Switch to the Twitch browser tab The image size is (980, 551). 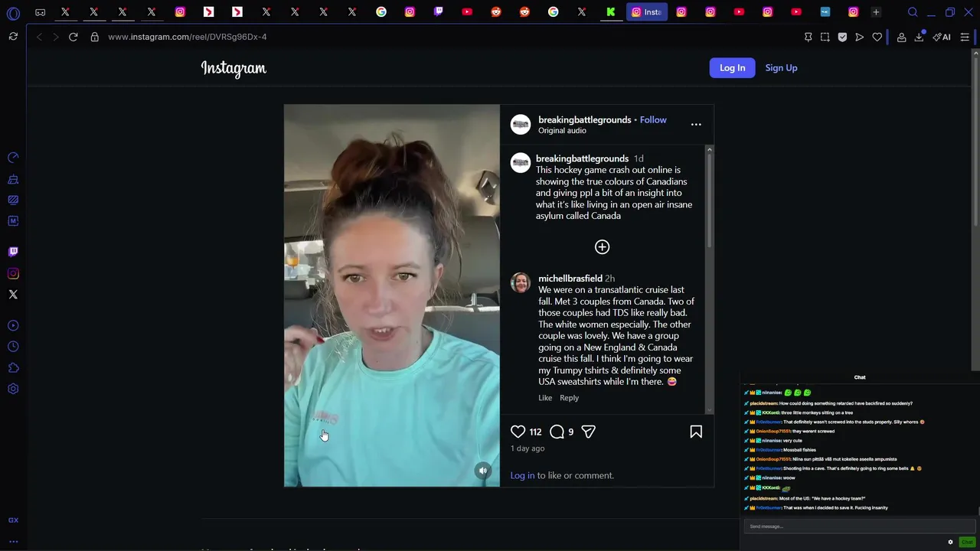click(x=438, y=12)
